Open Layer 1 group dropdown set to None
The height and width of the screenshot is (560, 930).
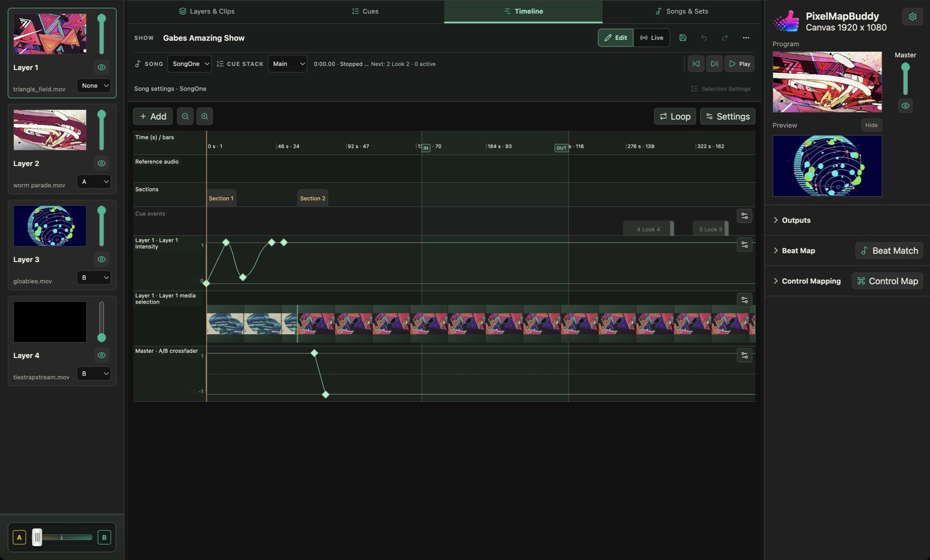pos(94,85)
